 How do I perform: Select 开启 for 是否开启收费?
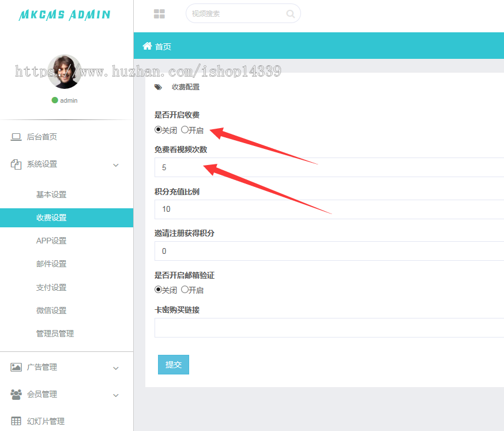pyautogui.click(x=185, y=130)
